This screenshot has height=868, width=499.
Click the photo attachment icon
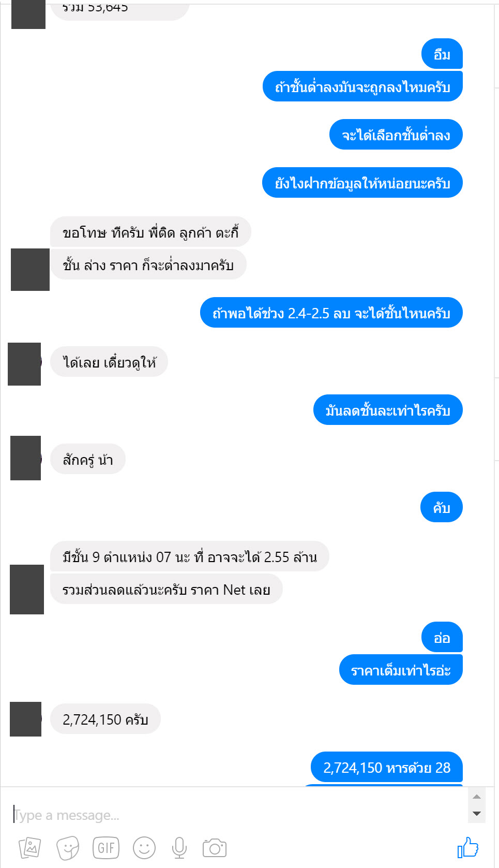(30, 848)
